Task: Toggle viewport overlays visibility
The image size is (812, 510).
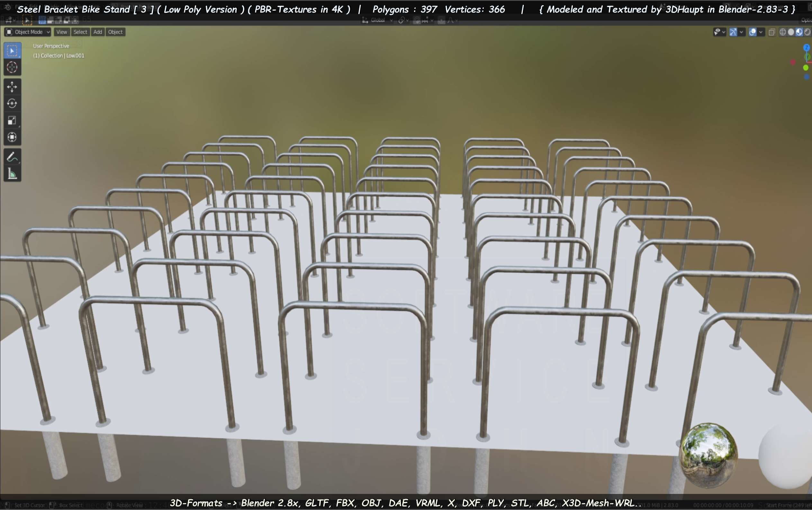Action: coord(753,32)
